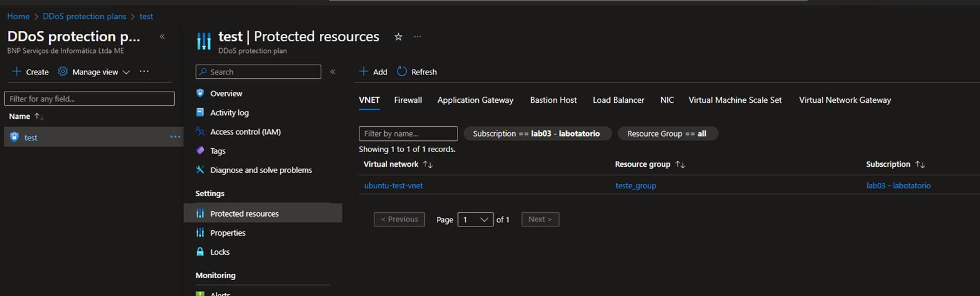This screenshot has height=296, width=980.
Task: Click Add to protect a resource
Action: tap(374, 71)
